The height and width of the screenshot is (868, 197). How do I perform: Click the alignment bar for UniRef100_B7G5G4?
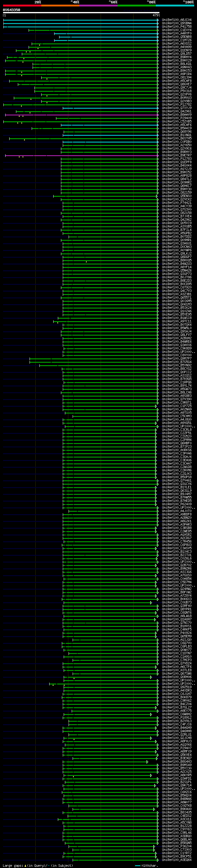94,362
